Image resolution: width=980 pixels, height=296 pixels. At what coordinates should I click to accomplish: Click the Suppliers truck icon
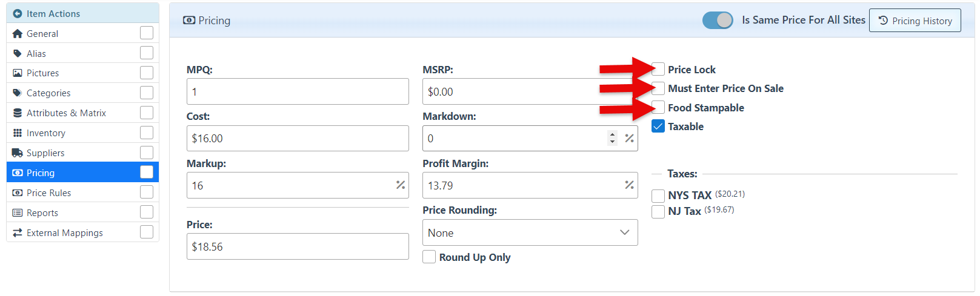pyautogui.click(x=18, y=153)
